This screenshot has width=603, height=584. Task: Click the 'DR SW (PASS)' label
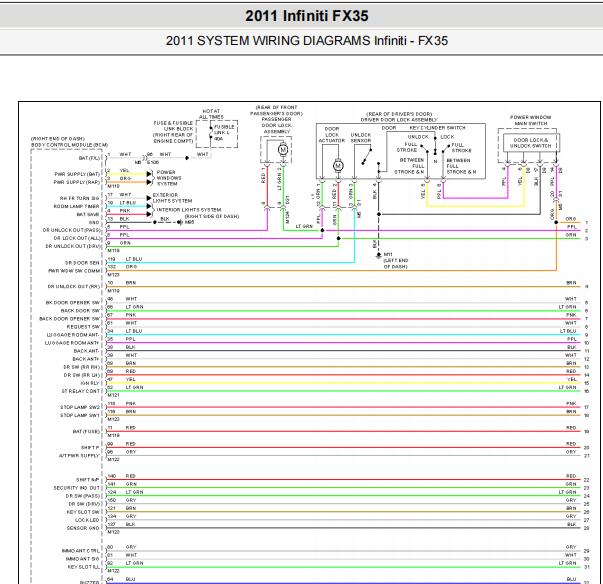83,496
